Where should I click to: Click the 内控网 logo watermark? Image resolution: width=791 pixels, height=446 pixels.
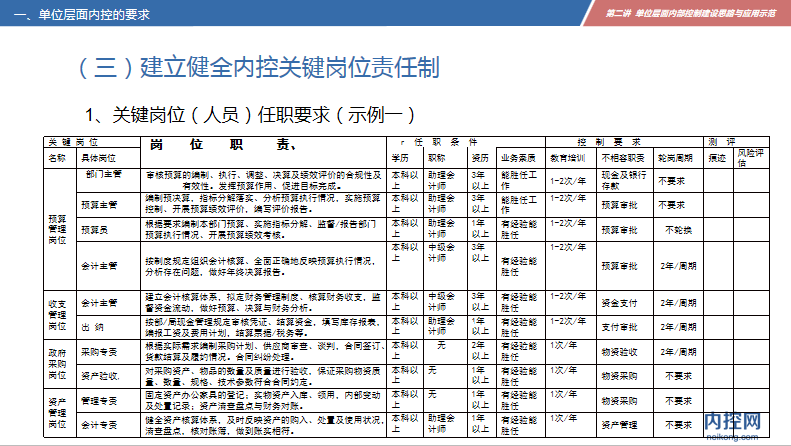tap(734, 425)
